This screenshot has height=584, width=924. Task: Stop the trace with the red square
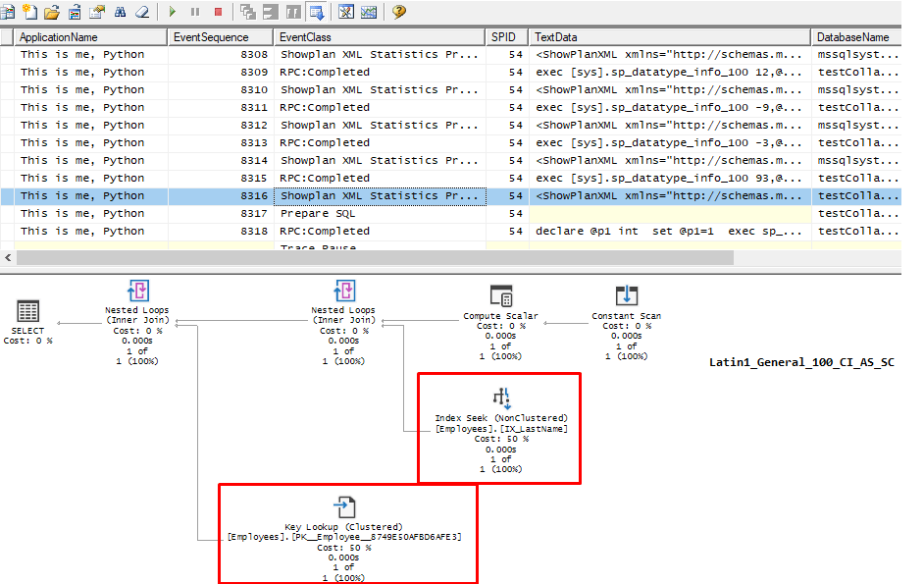[x=218, y=13]
